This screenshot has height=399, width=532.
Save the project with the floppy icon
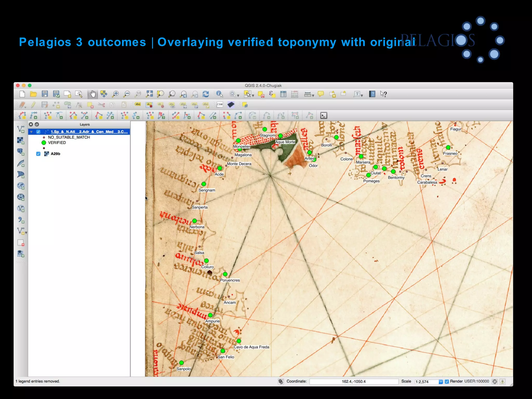click(x=45, y=94)
